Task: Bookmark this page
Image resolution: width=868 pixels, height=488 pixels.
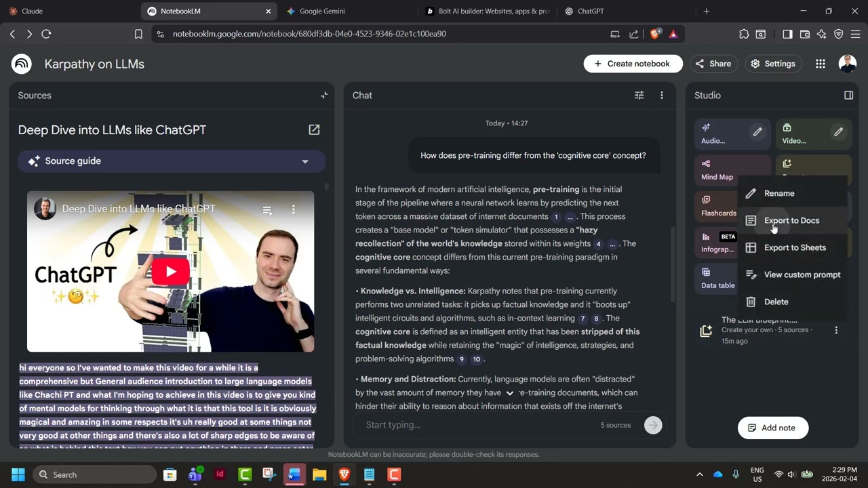Action: pos(138,34)
